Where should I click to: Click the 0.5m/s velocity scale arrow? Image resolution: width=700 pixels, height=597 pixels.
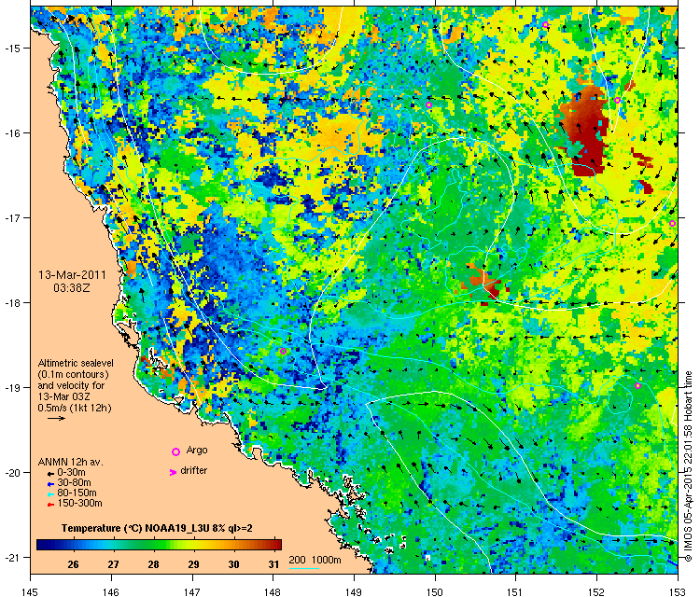point(57,419)
